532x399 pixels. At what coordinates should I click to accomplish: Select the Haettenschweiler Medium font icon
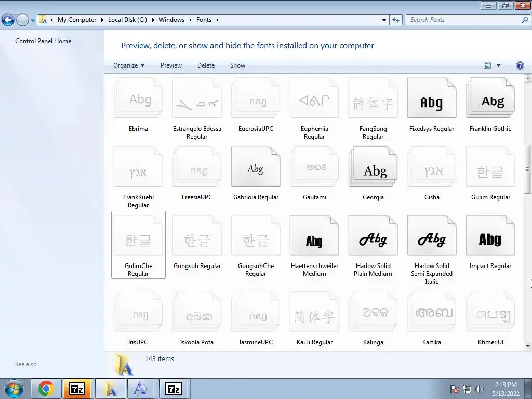(x=314, y=235)
